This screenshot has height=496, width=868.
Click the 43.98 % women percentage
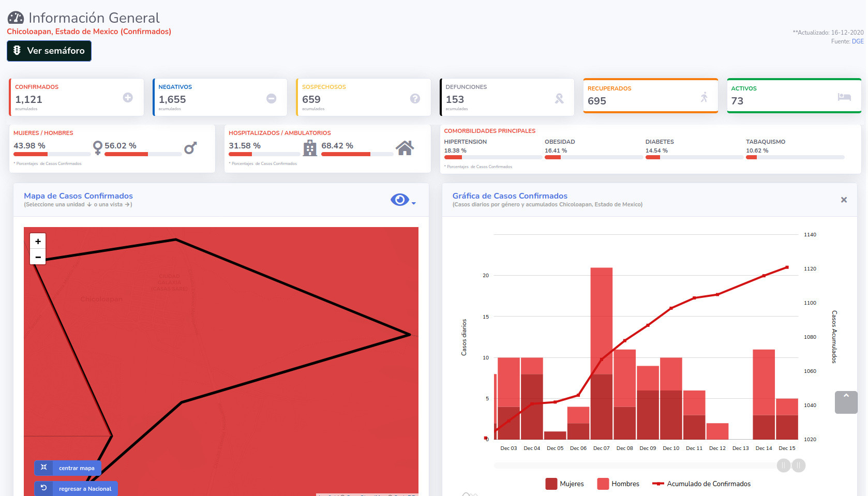[29, 146]
